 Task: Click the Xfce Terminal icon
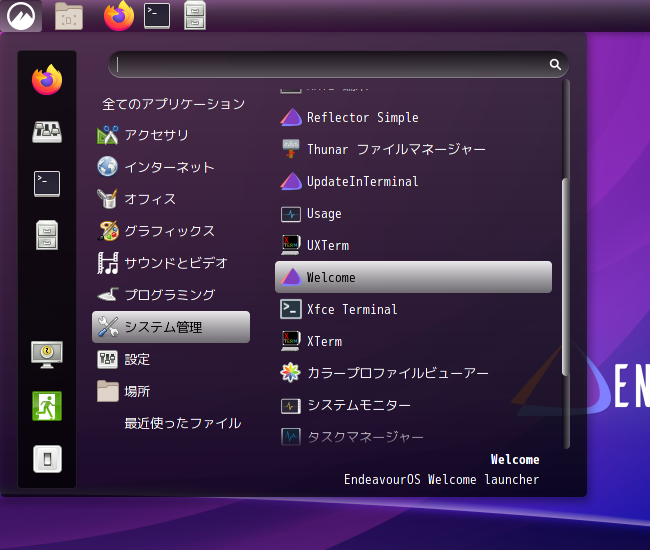tap(291, 309)
